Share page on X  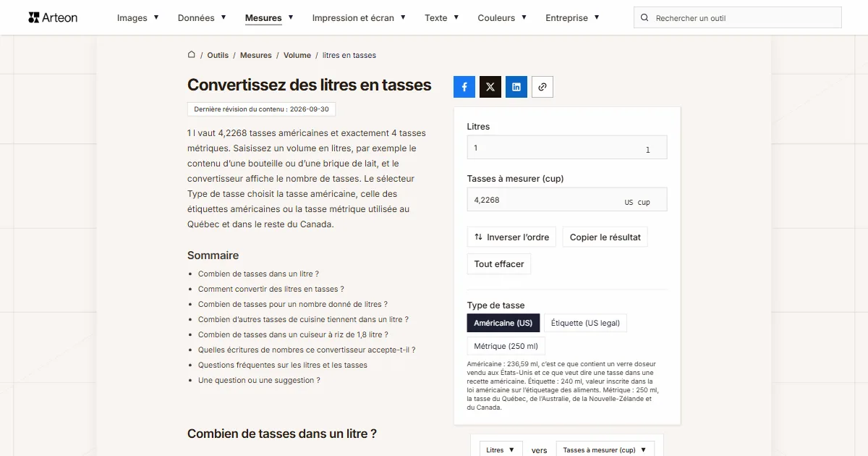(490, 87)
